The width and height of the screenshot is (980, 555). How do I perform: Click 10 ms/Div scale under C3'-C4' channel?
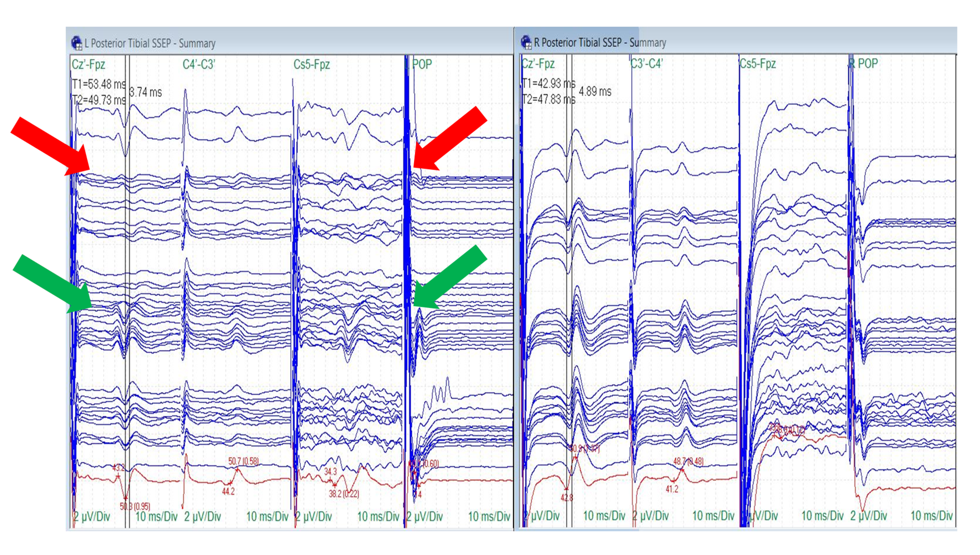click(713, 516)
